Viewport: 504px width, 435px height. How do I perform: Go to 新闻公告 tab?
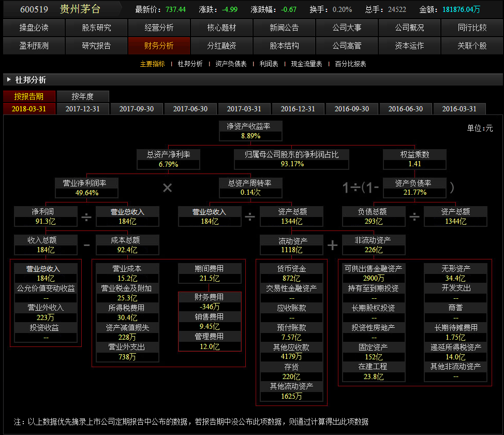point(284,27)
